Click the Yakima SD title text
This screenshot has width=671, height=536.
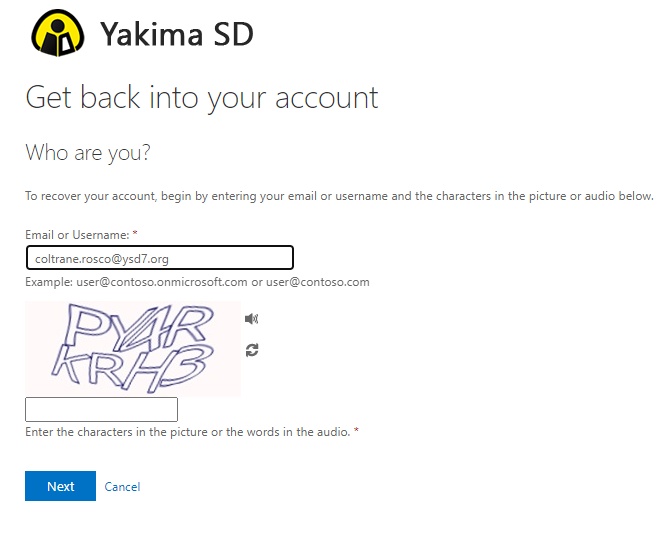(177, 34)
